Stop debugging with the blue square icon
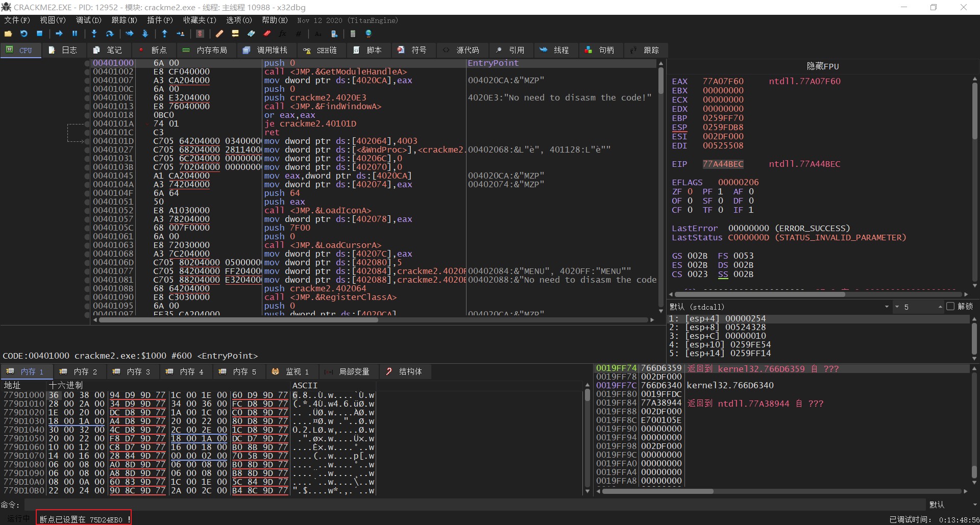 click(x=39, y=34)
